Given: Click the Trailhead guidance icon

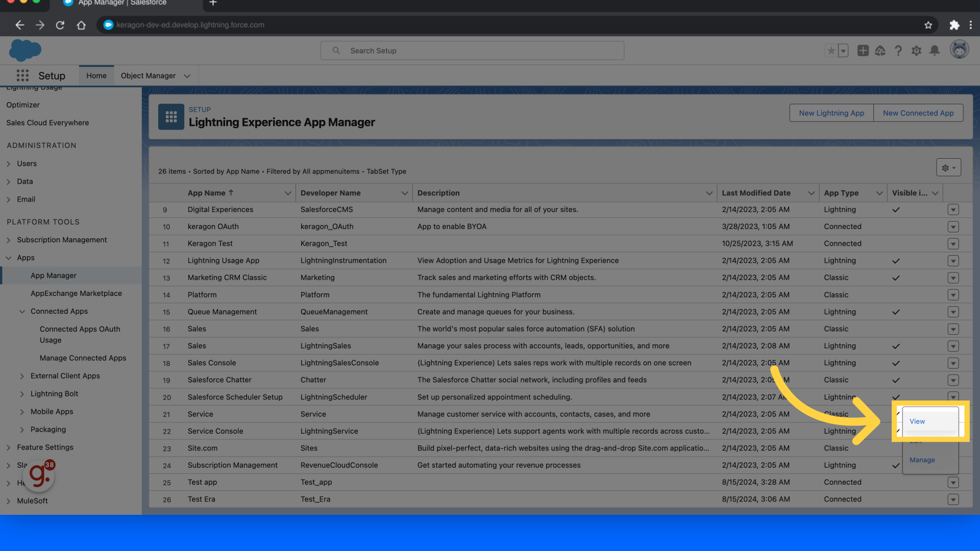Looking at the screenshot, I should point(880,51).
